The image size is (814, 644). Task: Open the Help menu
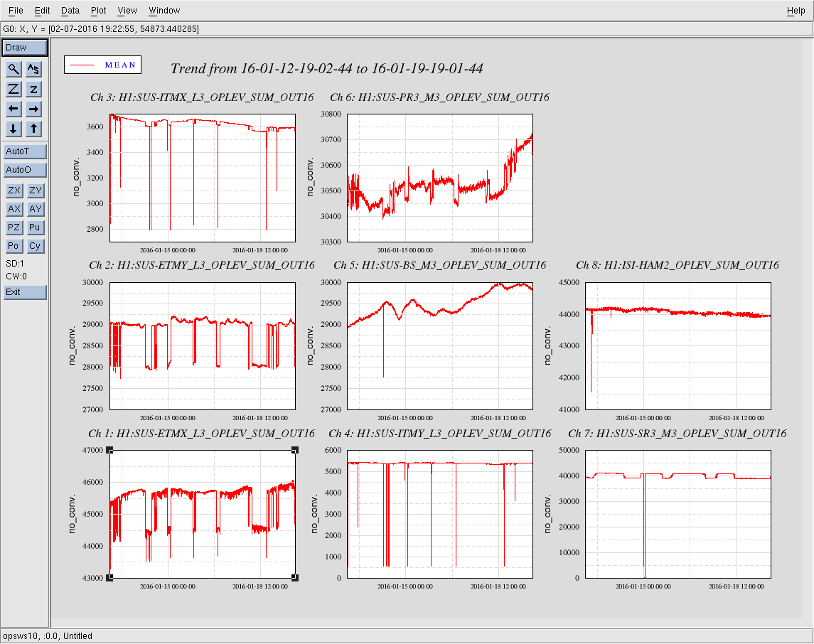point(796,11)
